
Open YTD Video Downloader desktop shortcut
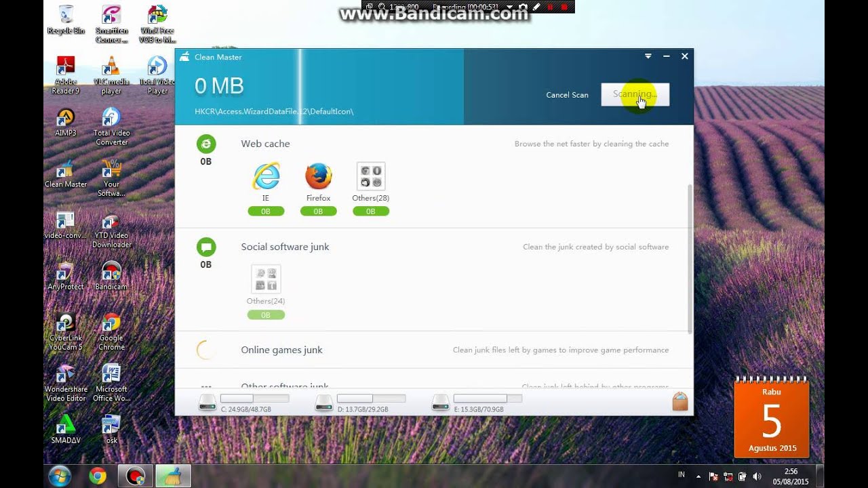(111, 230)
